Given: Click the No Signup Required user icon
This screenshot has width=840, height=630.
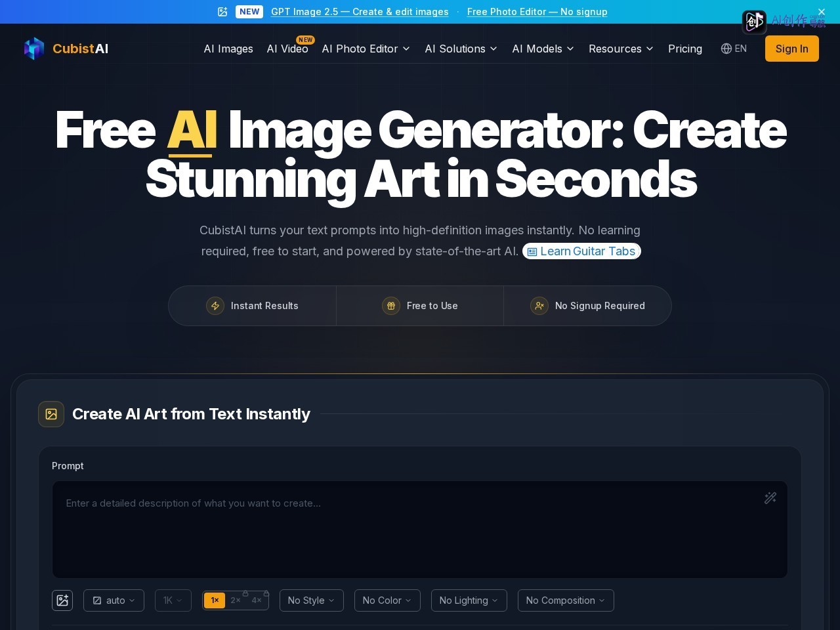Looking at the screenshot, I should 539,306.
